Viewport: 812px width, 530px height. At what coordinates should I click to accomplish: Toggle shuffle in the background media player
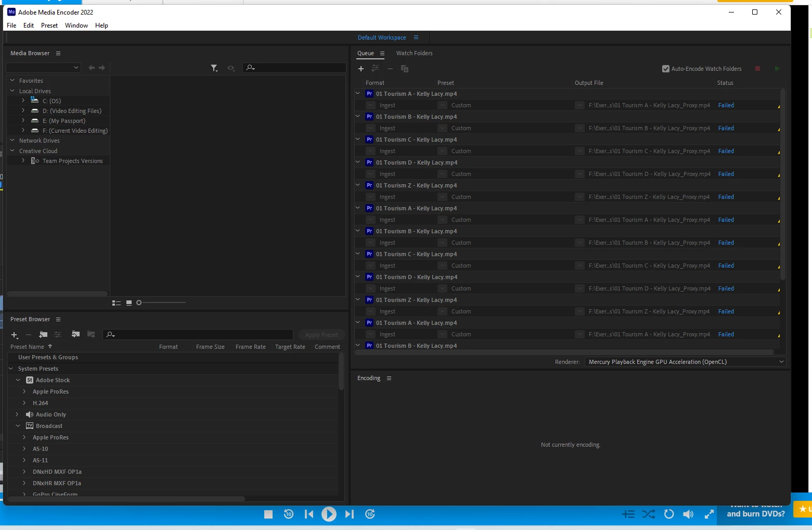pyautogui.click(x=649, y=514)
